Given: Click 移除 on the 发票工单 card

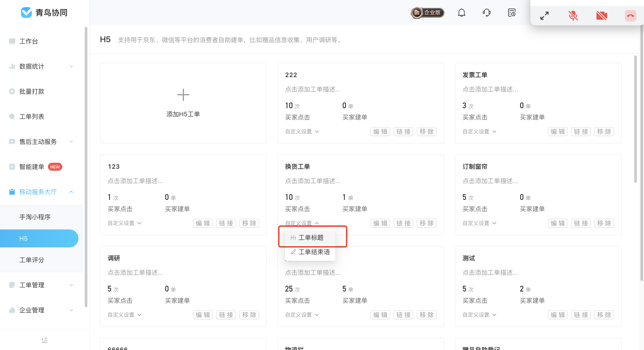Looking at the screenshot, I should coord(604,132).
